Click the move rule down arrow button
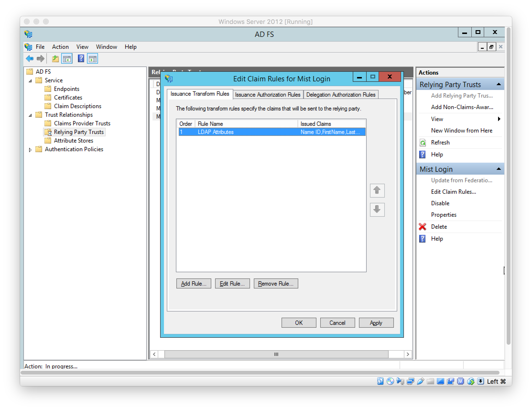This screenshot has width=532, height=410. coord(377,209)
